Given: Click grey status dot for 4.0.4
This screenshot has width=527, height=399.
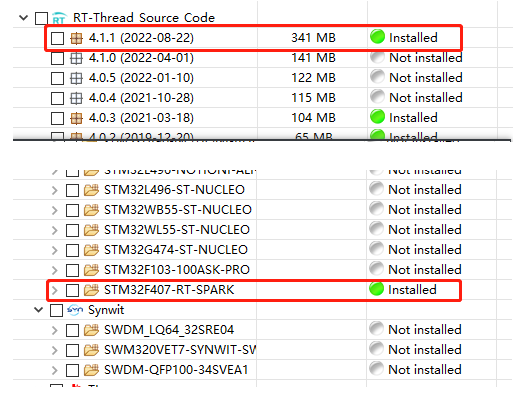Looking at the screenshot, I should click(x=377, y=96).
